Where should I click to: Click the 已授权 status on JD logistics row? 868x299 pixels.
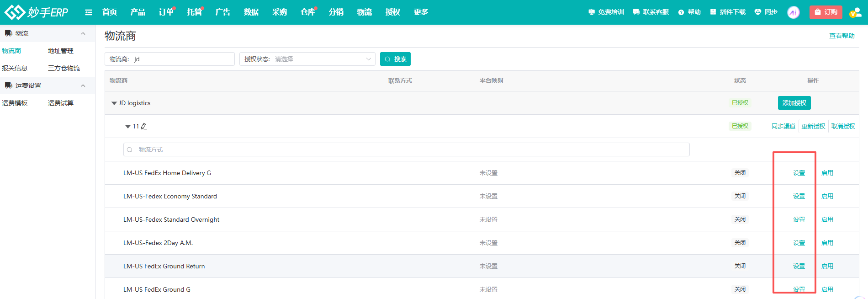740,103
